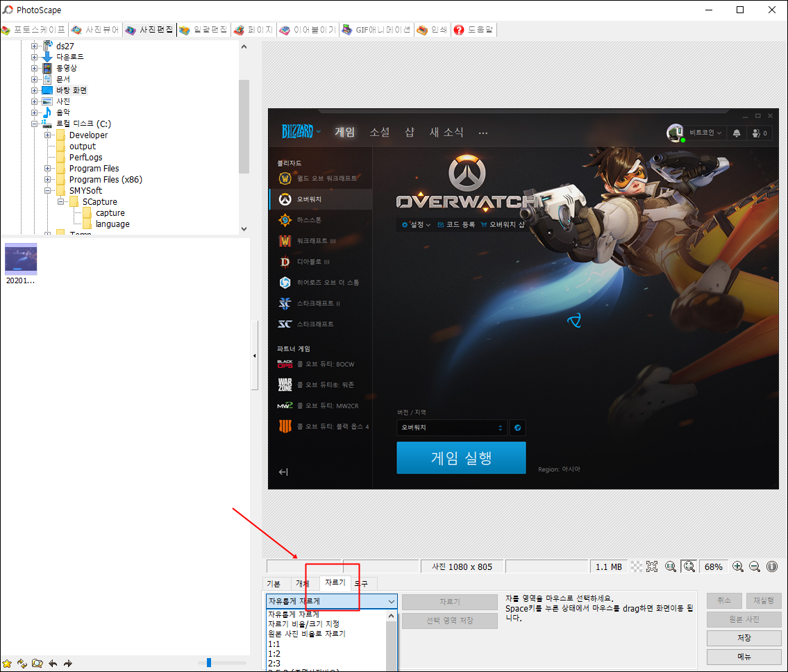This screenshot has height=672, width=788.
Task: Select the output folder
Action: (x=83, y=146)
